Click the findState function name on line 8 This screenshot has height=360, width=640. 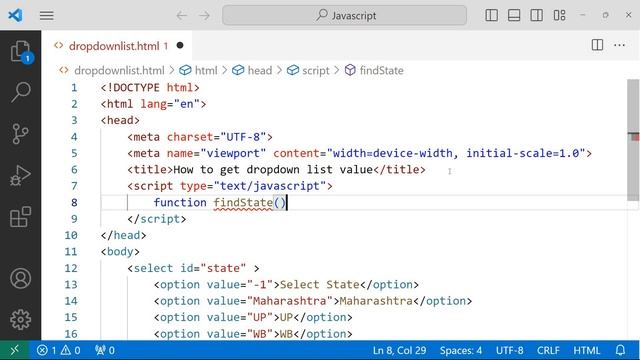click(x=243, y=202)
